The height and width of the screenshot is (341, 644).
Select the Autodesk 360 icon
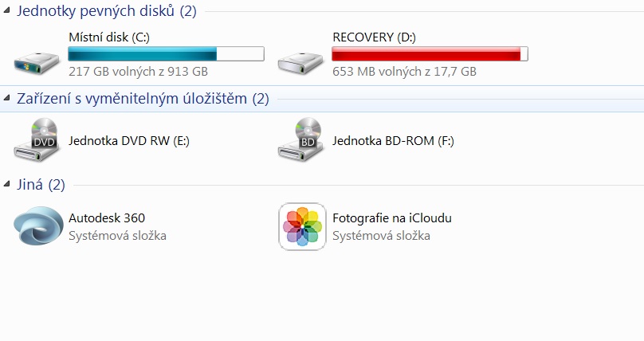click(x=38, y=226)
